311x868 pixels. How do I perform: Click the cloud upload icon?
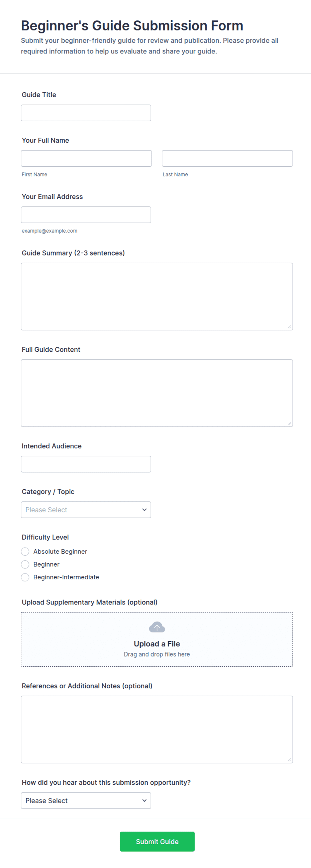point(157,627)
